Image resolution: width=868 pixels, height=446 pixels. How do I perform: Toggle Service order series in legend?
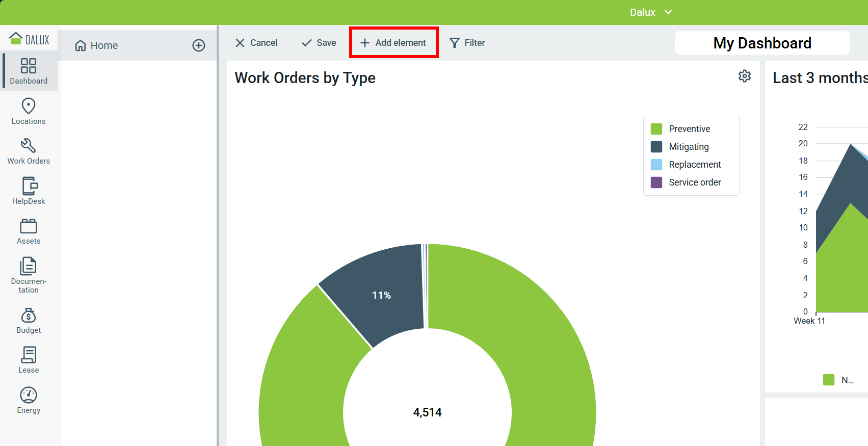[x=694, y=182]
